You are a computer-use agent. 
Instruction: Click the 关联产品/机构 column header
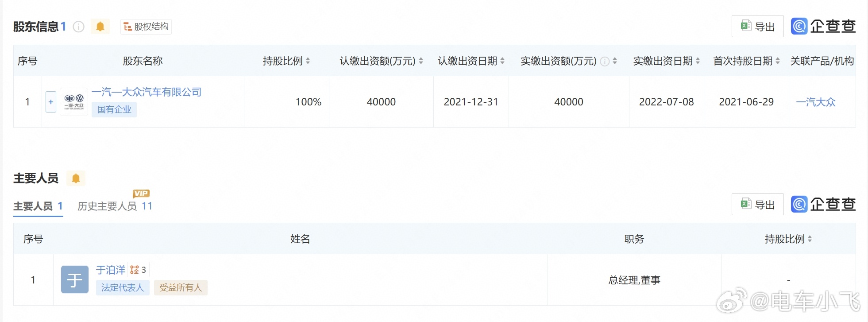(822, 61)
